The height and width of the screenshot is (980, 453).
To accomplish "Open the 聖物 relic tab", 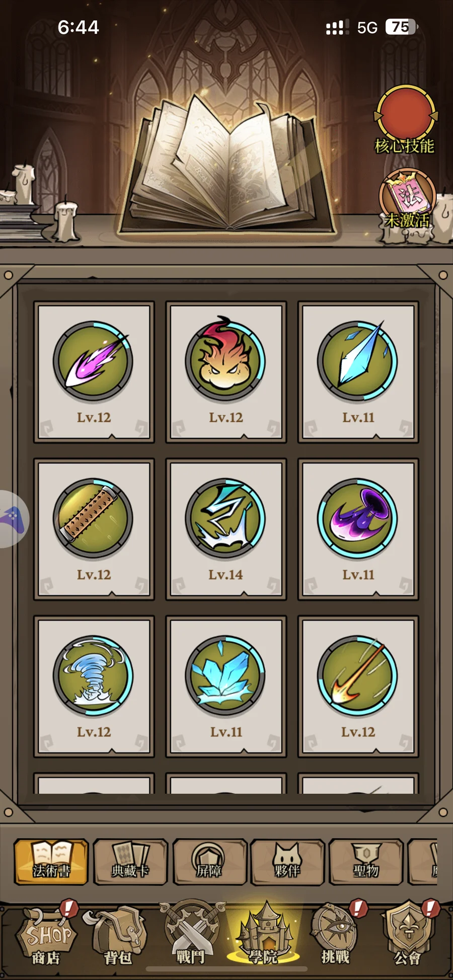I will 366,861.
